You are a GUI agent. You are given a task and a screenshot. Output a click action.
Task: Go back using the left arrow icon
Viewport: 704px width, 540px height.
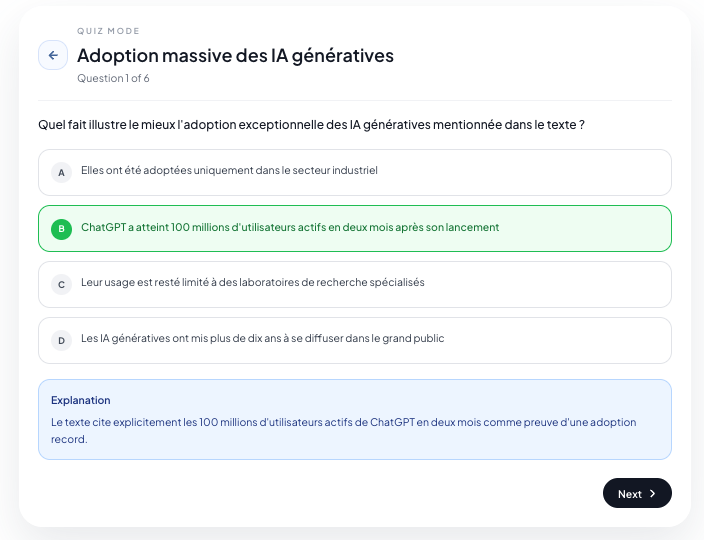[53, 55]
